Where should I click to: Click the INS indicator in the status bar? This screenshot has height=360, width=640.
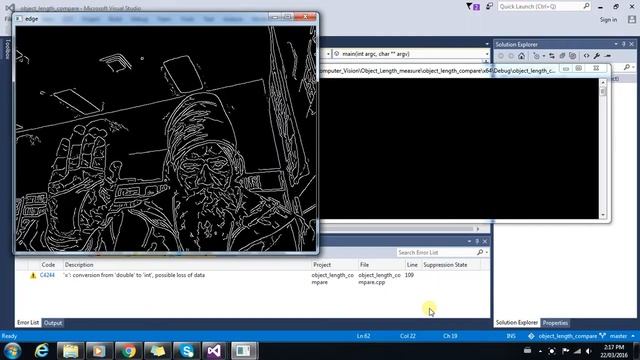pyautogui.click(x=511, y=336)
